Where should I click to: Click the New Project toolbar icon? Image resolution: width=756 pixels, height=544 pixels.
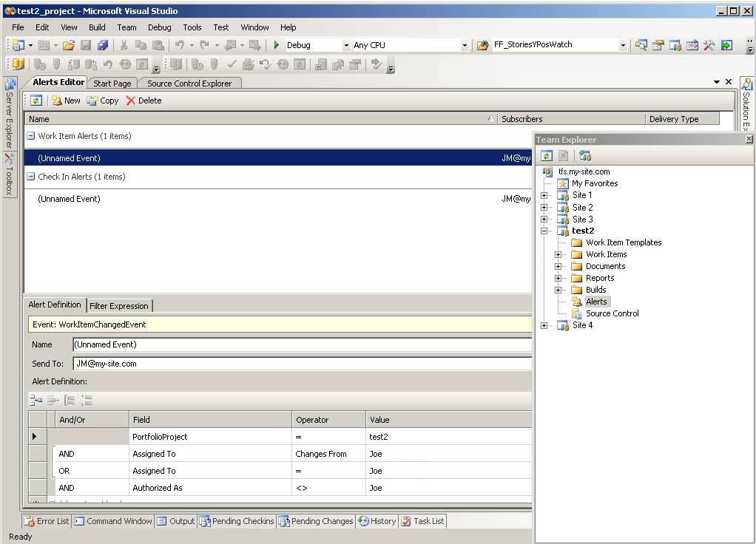(x=18, y=45)
